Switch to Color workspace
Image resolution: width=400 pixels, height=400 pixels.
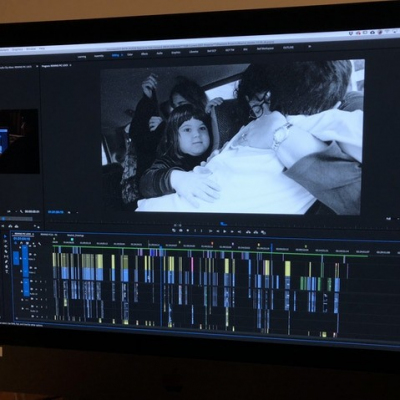coord(130,54)
